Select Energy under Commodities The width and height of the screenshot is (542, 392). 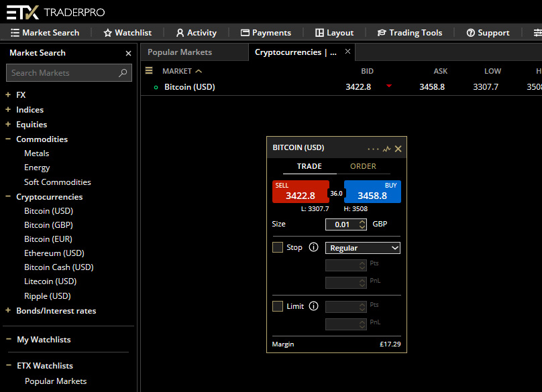(x=37, y=168)
